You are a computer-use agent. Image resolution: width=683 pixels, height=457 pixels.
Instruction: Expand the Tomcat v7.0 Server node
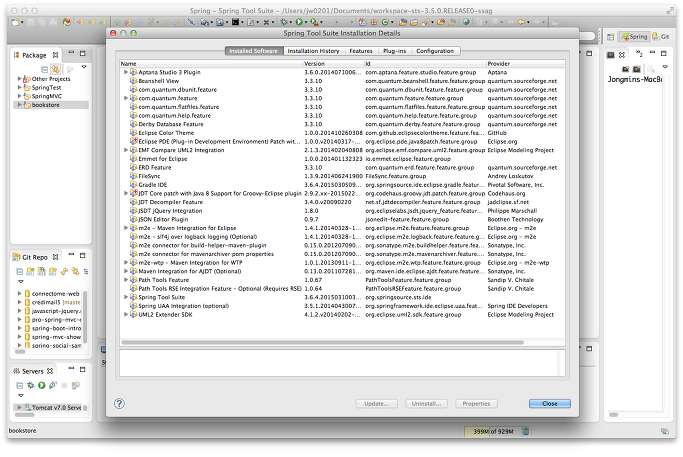point(19,407)
